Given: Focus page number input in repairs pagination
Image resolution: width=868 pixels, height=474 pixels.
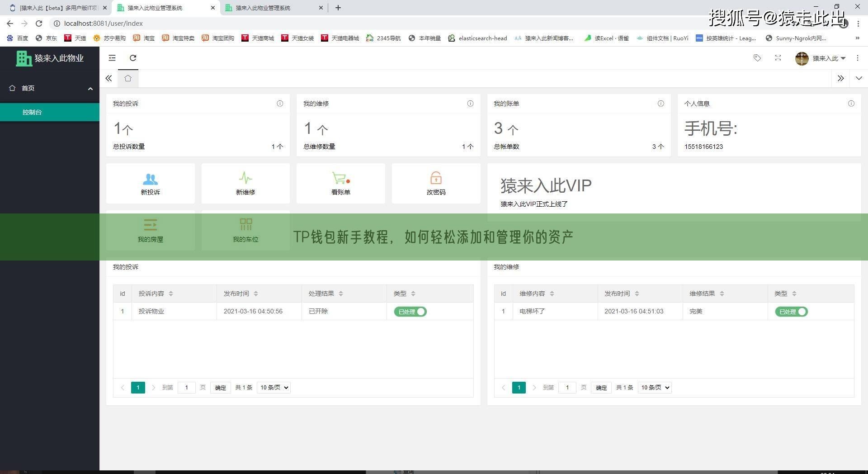Looking at the screenshot, I should click(567, 388).
